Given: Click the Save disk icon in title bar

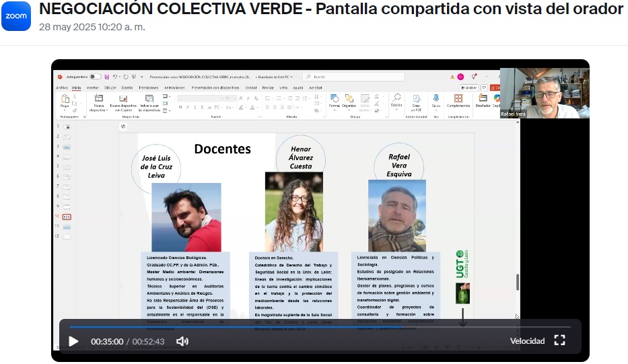Looking at the screenshot, I should 108,77.
